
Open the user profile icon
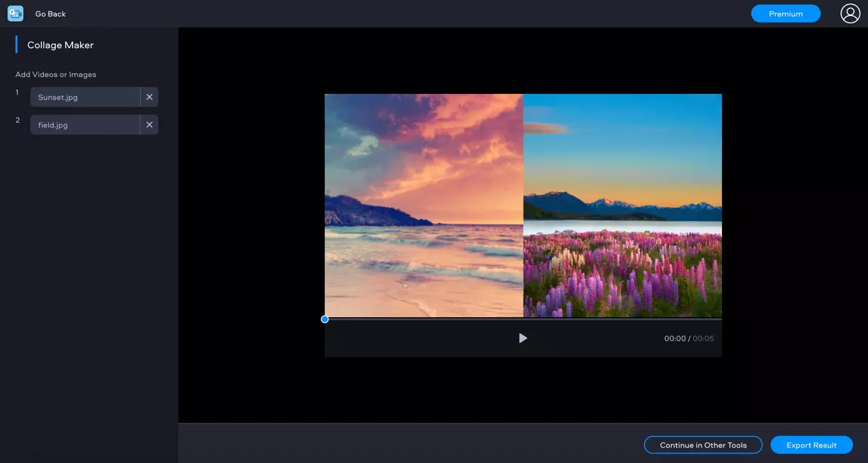pyautogui.click(x=850, y=14)
